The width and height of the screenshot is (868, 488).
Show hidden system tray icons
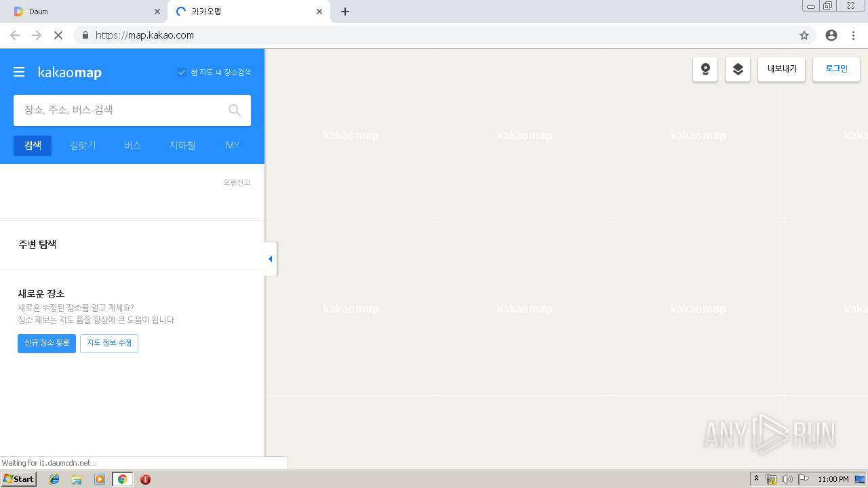(756, 479)
